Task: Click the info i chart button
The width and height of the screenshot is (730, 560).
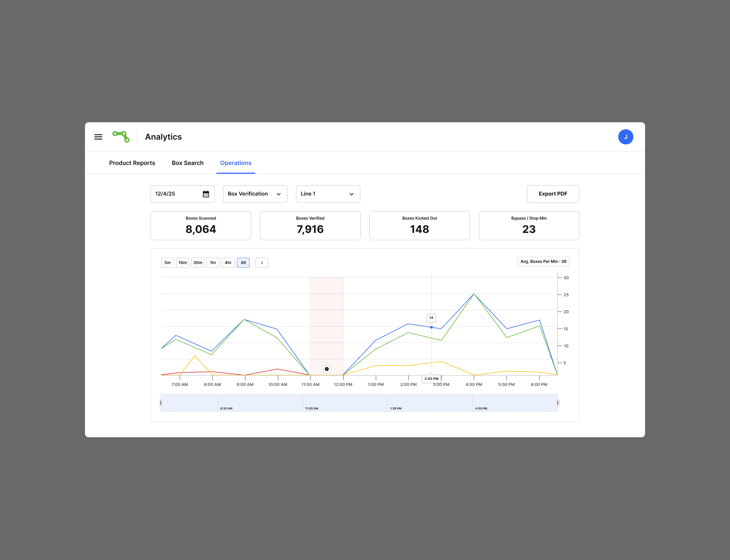Action: coord(262,263)
